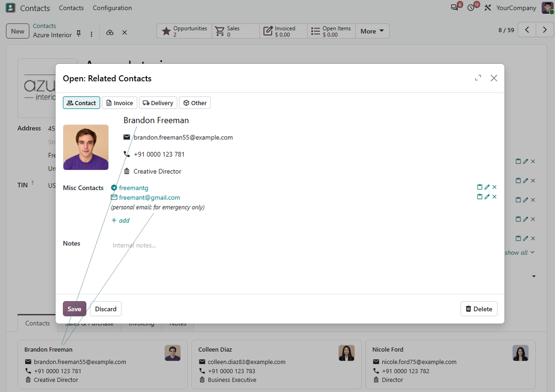555x392 pixels.
Task: Edit the freemantg misc contact
Action: pyautogui.click(x=487, y=187)
